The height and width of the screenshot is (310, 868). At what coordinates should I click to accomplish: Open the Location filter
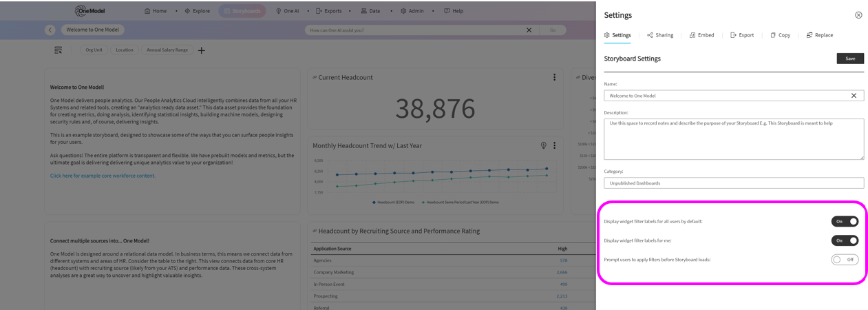point(125,50)
